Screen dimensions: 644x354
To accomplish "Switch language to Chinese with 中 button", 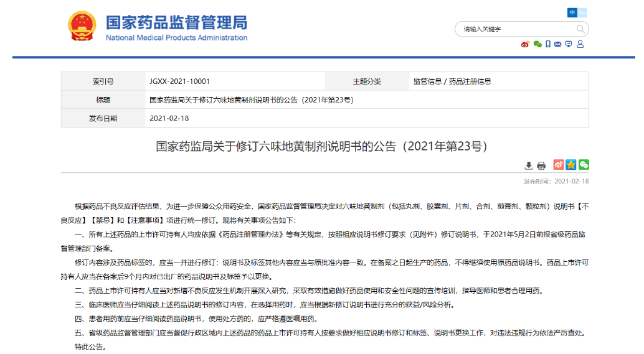I will pos(572,12).
